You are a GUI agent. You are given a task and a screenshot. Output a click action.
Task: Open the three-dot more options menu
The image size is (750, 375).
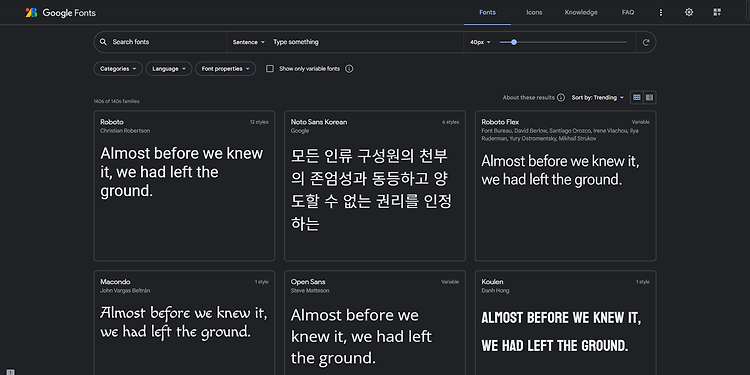click(661, 12)
